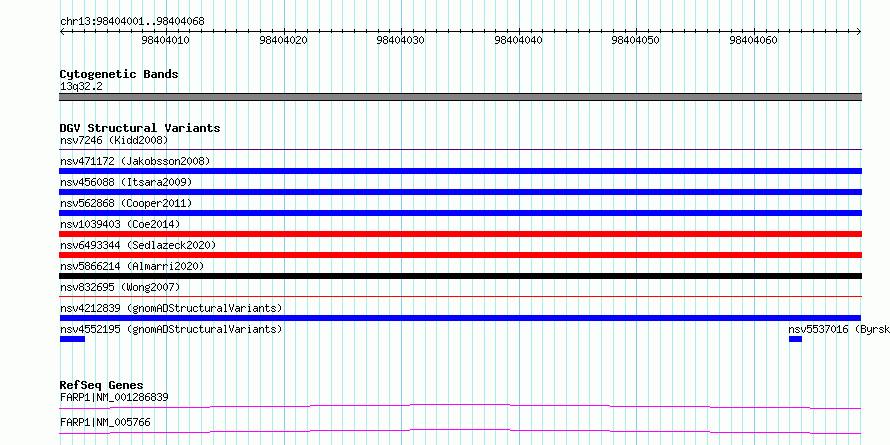The width and height of the screenshot is (890, 445).
Task: Open nsv5866214 (Almarri2020) variant label
Action: pyautogui.click(x=132, y=266)
